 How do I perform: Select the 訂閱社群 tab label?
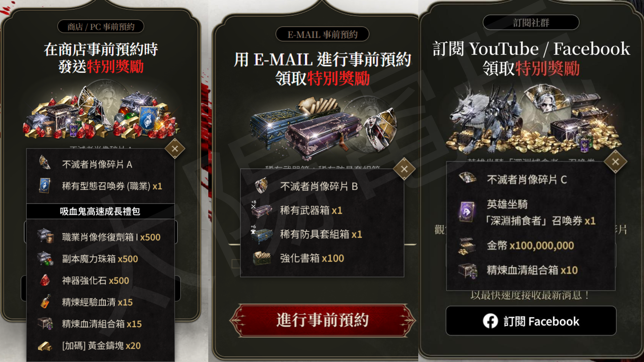(531, 22)
